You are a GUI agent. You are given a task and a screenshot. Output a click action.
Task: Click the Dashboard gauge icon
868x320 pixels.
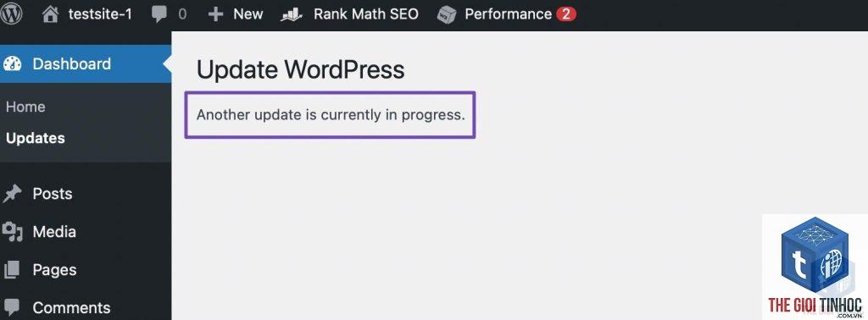click(x=12, y=64)
